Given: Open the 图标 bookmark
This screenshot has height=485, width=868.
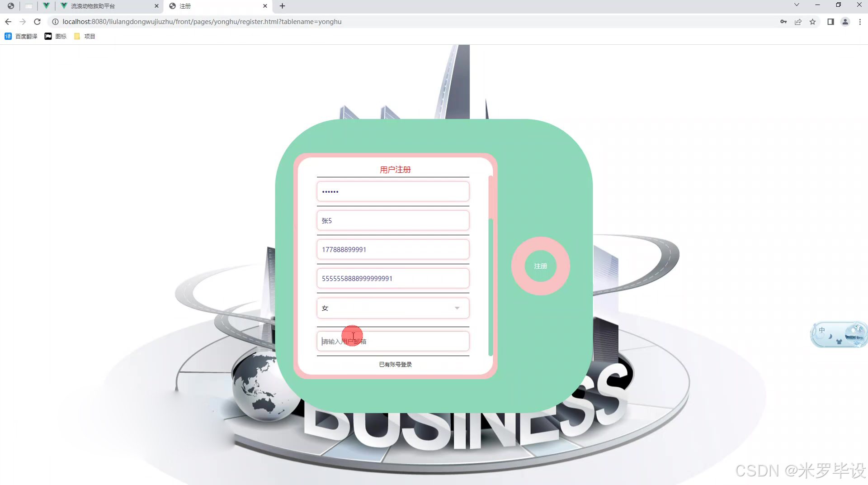Looking at the screenshot, I should [55, 36].
